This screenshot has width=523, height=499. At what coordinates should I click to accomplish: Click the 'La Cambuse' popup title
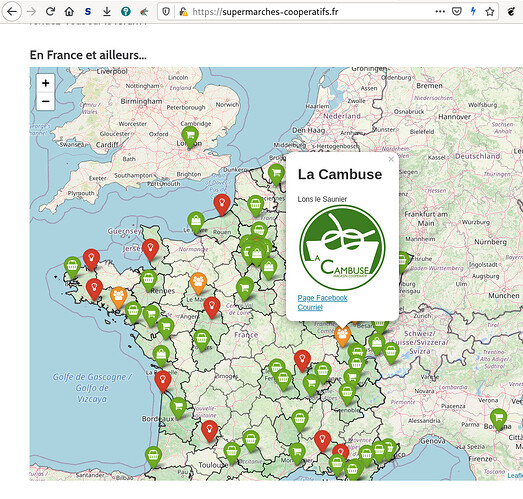(x=340, y=174)
